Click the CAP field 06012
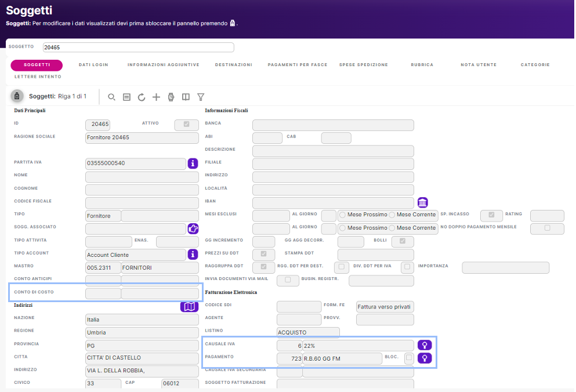This screenshot has height=392, width=576. point(180,383)
